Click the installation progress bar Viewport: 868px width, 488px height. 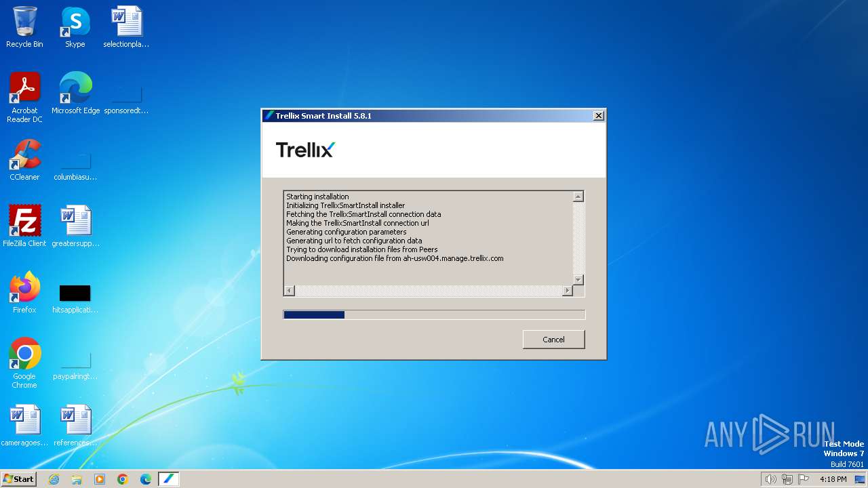click(x=434, y=314)
